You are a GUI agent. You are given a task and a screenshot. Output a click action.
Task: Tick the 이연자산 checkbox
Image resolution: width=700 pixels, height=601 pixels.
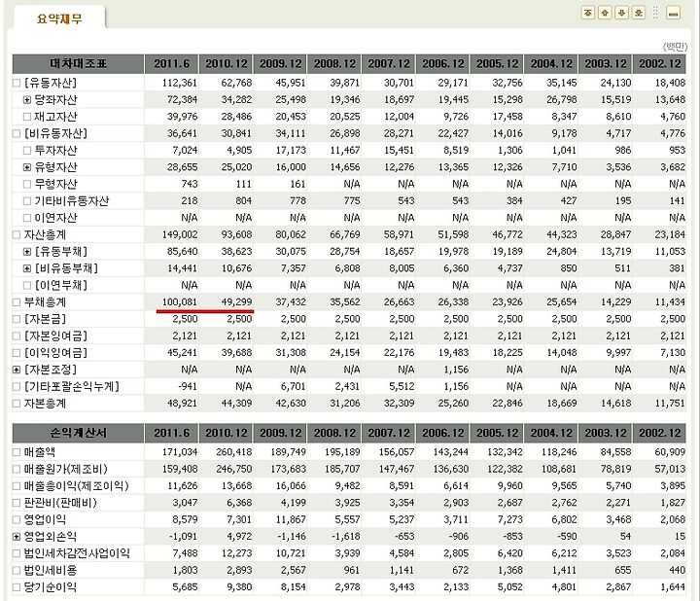[27, 218]
